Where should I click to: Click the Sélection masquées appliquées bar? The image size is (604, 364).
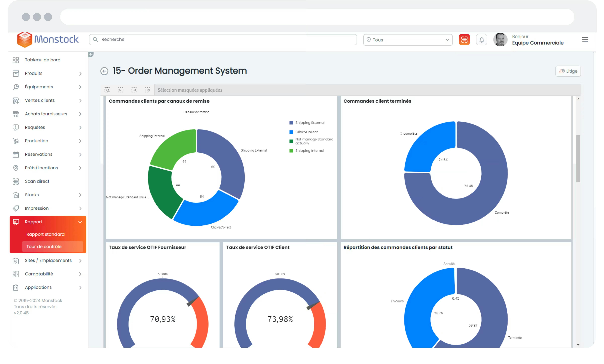(367, 90)
